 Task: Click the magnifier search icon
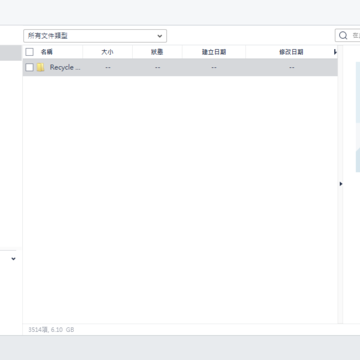coord(343,35)
